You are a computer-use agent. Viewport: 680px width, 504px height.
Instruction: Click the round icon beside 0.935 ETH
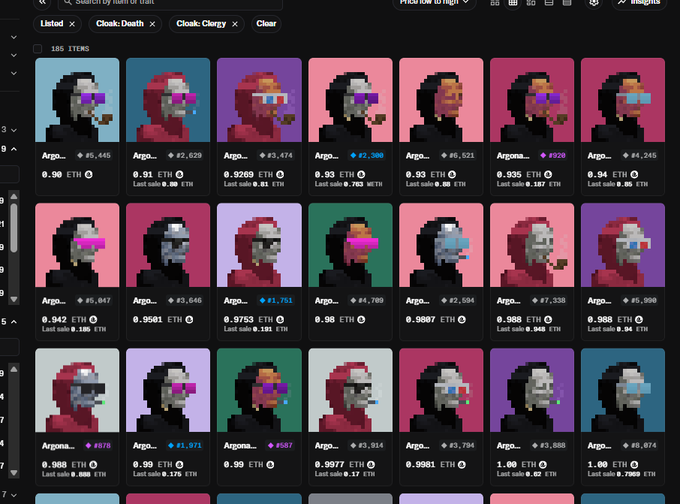coord(548,174)
